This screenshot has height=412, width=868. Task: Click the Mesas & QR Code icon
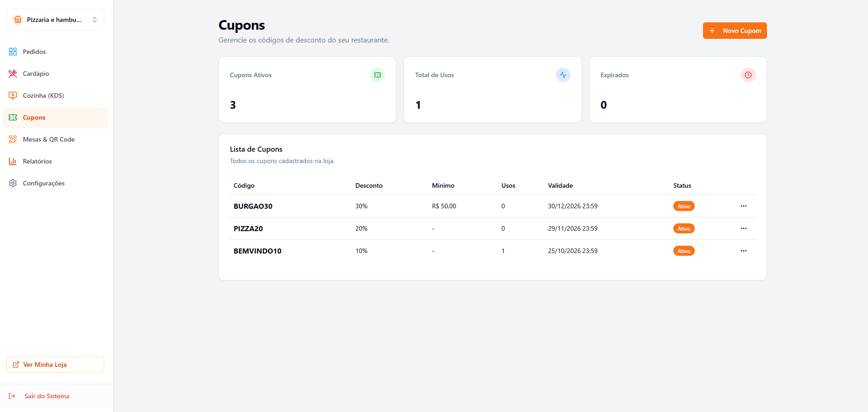(x=13, y=139)
